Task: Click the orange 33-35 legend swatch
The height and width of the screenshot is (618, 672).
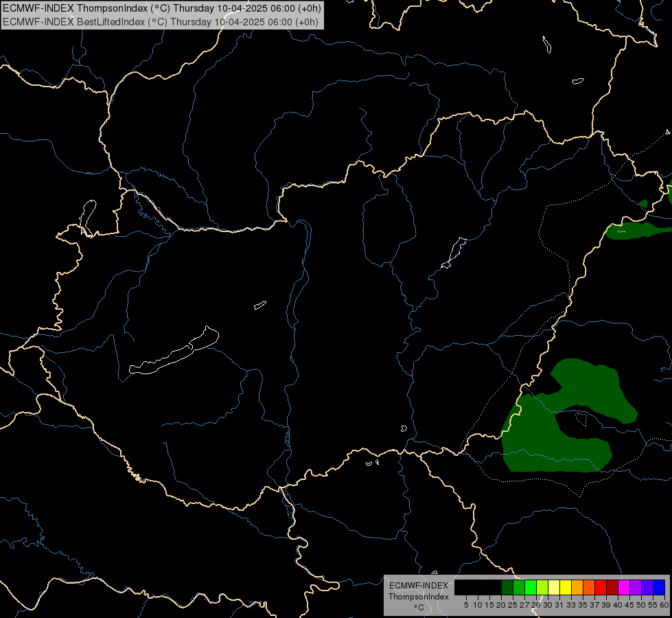Action: pyautogui.click(x=577, y=587)
